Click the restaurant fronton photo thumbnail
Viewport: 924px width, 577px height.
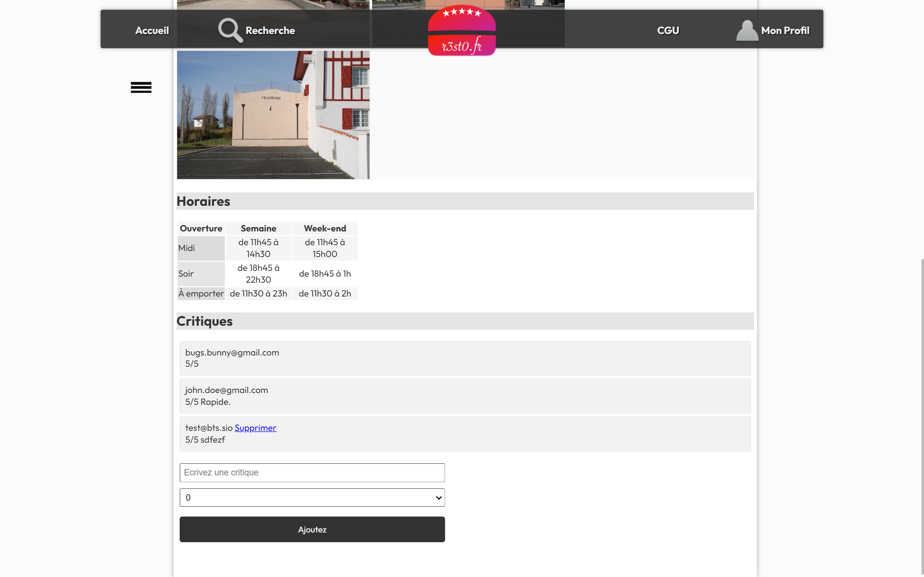[x=273, y=115]
